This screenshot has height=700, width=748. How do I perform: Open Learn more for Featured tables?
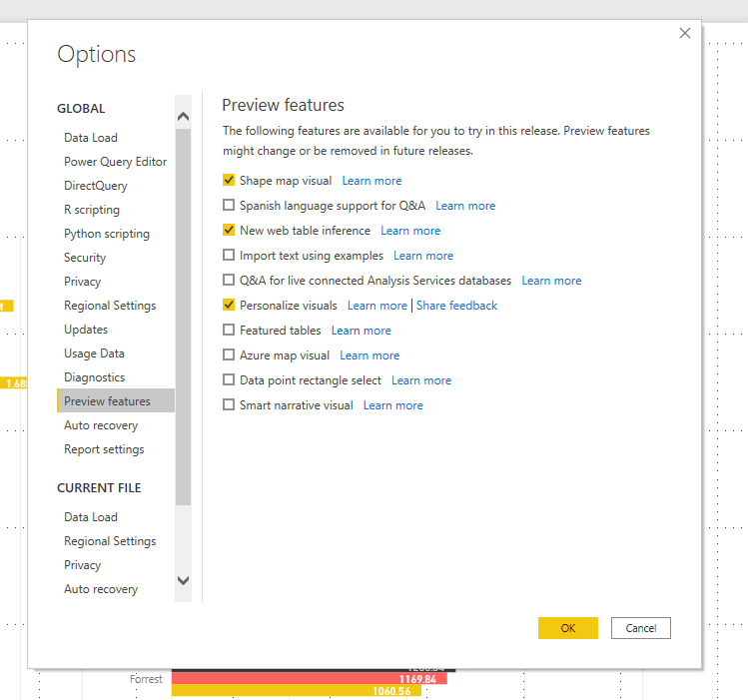tap(362, 331)
